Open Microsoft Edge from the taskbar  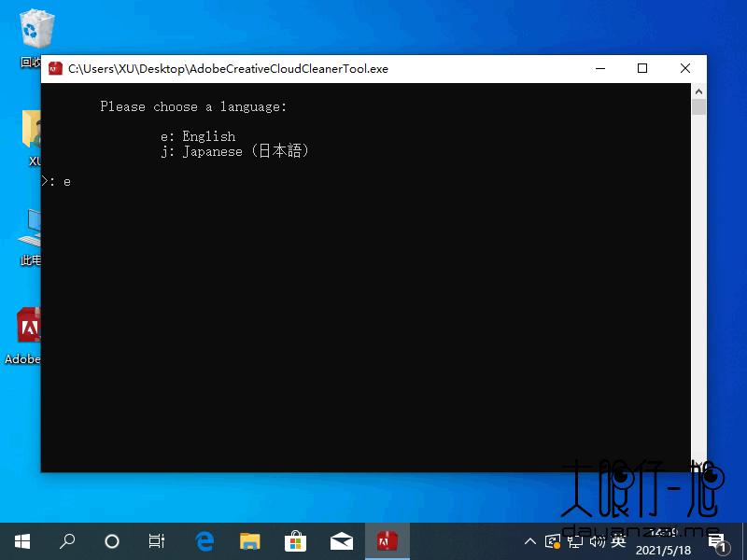(204, 540)
